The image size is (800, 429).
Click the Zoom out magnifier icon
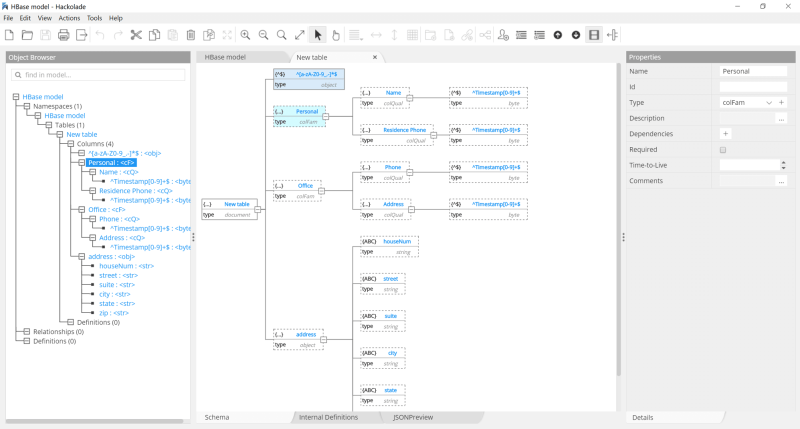point(263,35)
